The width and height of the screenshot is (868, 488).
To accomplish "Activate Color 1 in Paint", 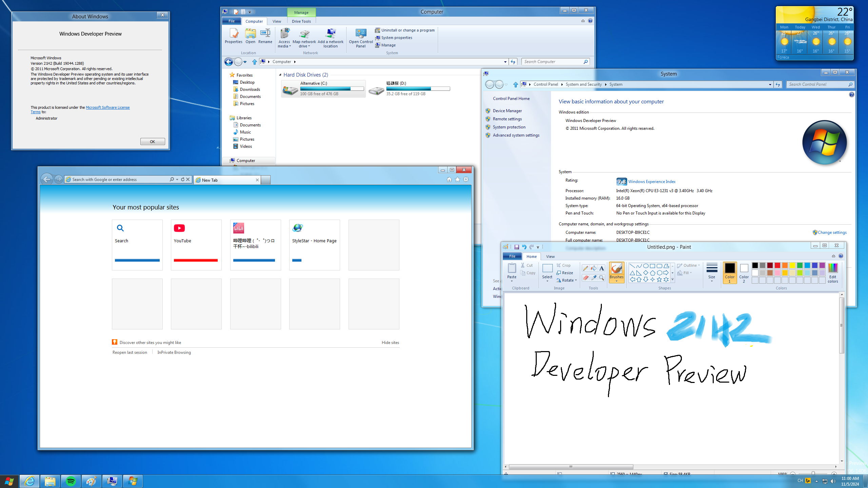I will pos(730,273).
